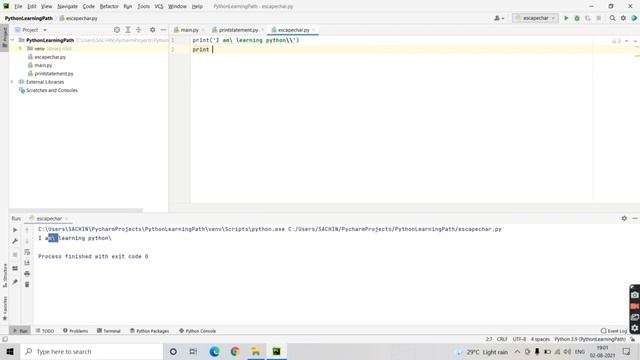Open Task View on taskbar
The image size is (640, 360).
point(193,351)
